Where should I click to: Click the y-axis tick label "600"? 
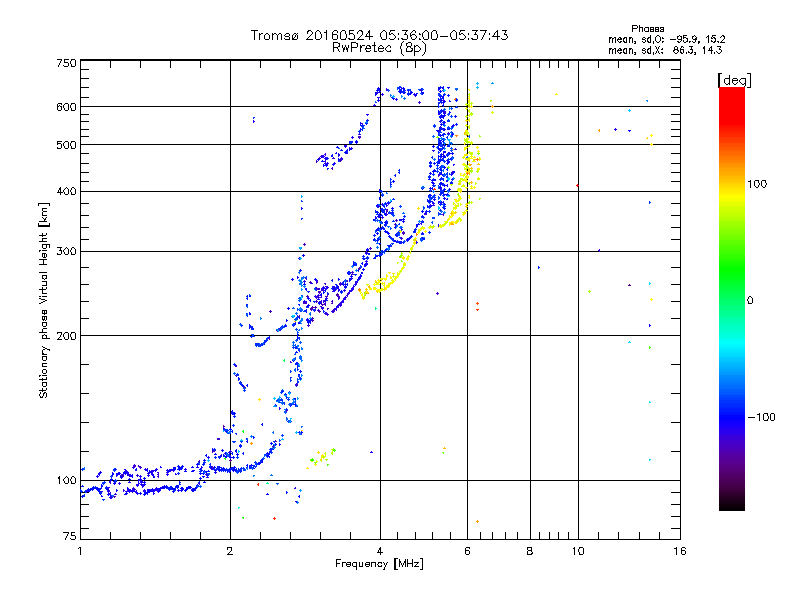[x=66, y=107]
